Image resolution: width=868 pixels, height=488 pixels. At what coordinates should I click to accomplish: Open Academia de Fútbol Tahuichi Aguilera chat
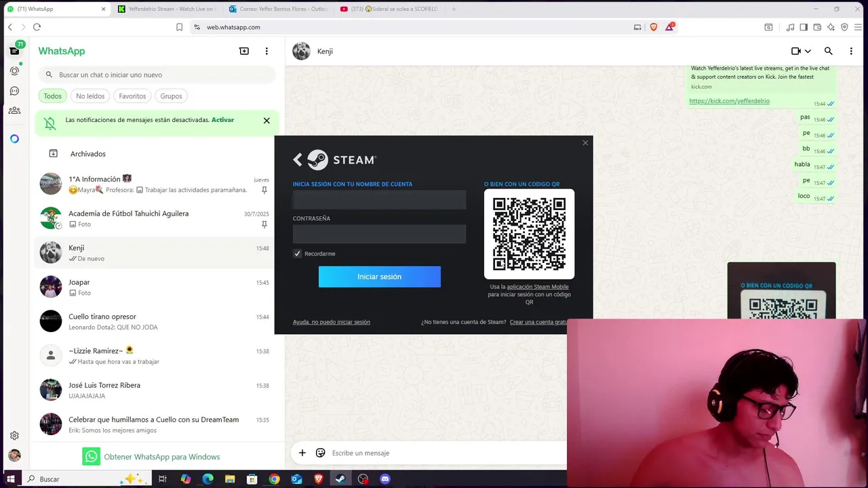155,218
